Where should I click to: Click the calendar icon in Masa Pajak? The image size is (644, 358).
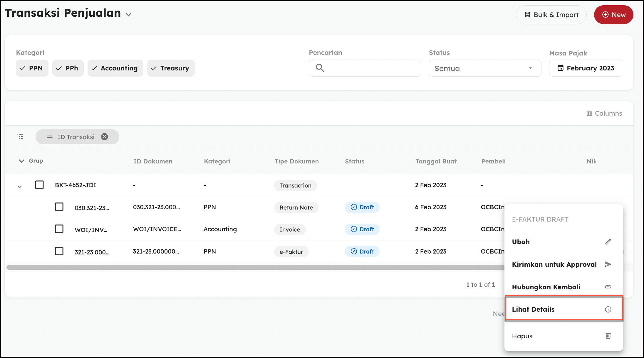(x=561, y=68)
